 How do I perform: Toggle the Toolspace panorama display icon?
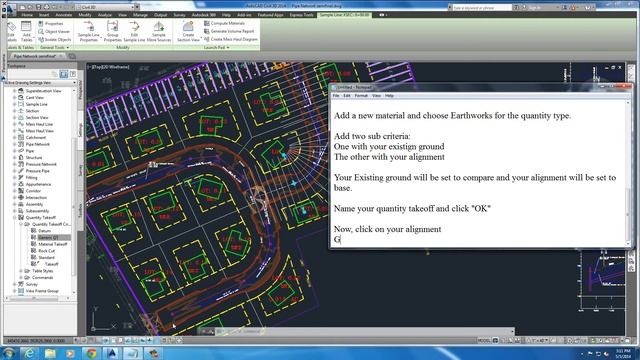(x=64, y=74)
